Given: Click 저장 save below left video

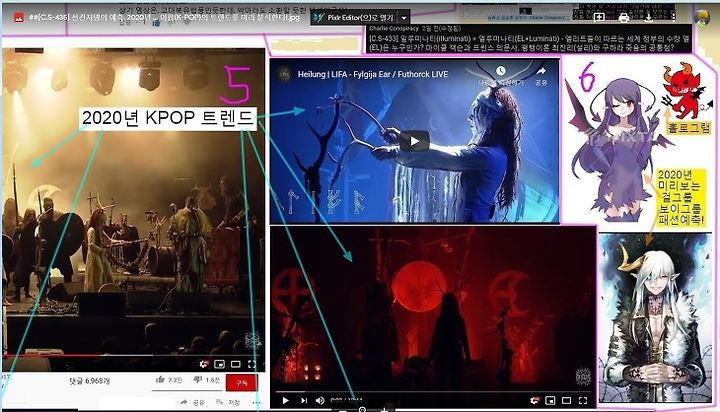Looking at the screenshot, I should click(x=228, y=402).
